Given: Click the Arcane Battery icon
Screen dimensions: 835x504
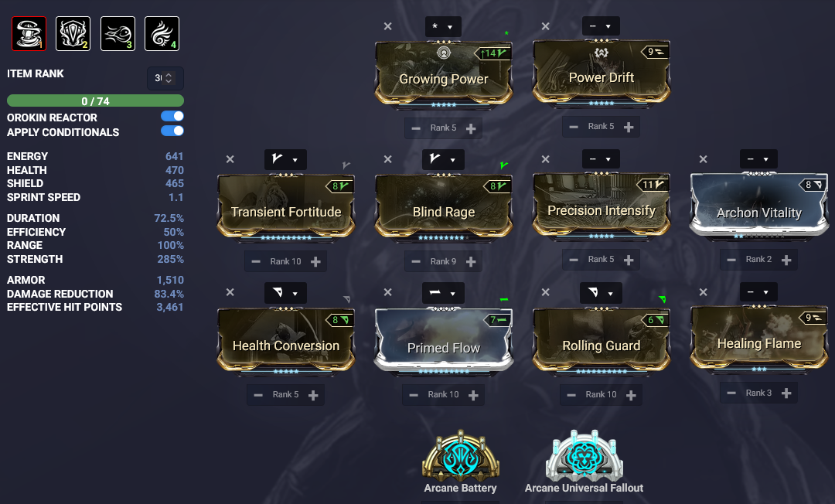Looking at the screenshot, I should click(x=461, y=455).
